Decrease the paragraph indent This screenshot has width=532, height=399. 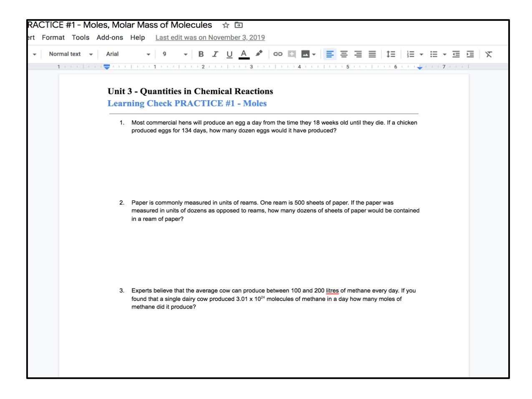pos(456,54)
